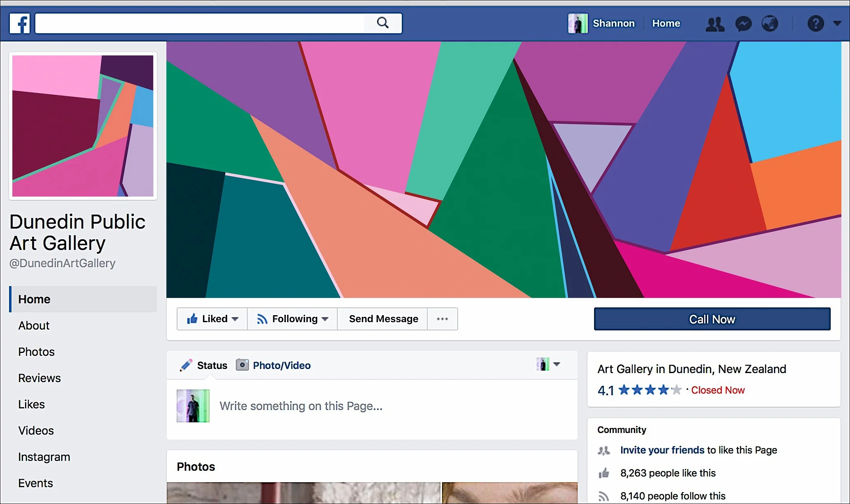
Task: Select the Status composer tab
Action: [204, 365]
